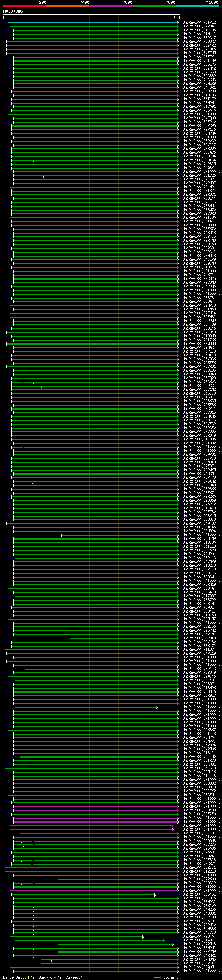
Task: Click the '=50char.' scale legend
Action: [x=169, y=977]
